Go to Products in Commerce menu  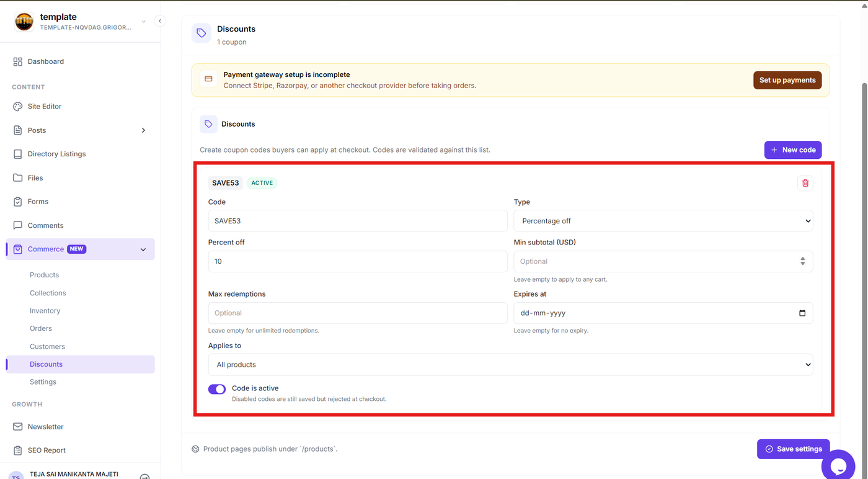[x=44, y=275]
